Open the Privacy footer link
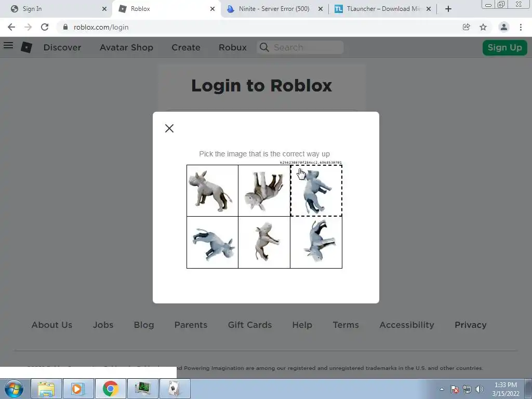 [471, 325]
